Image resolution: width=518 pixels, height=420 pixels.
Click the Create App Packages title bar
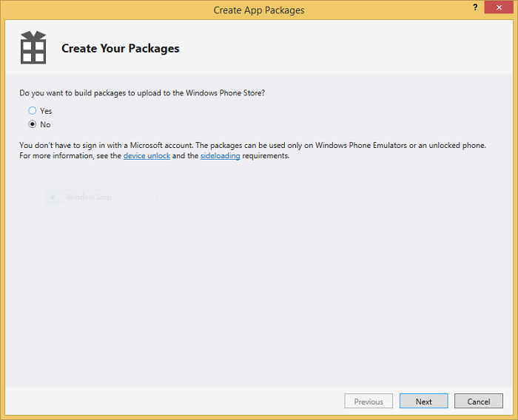pyautogui.click(x=259, y=10)
